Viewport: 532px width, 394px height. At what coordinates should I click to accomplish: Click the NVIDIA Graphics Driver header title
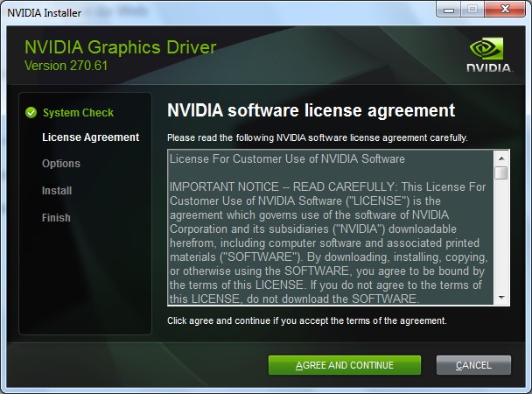point(120,47)
